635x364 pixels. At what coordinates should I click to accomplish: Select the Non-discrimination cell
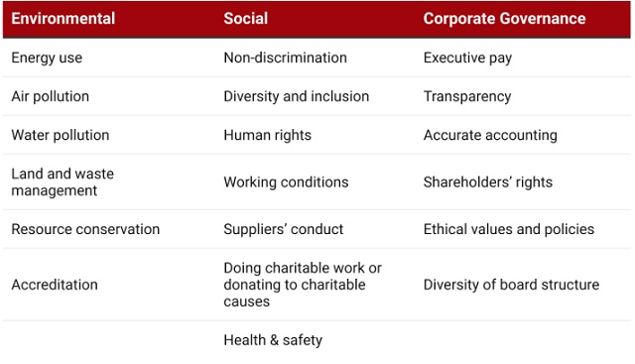286,58
